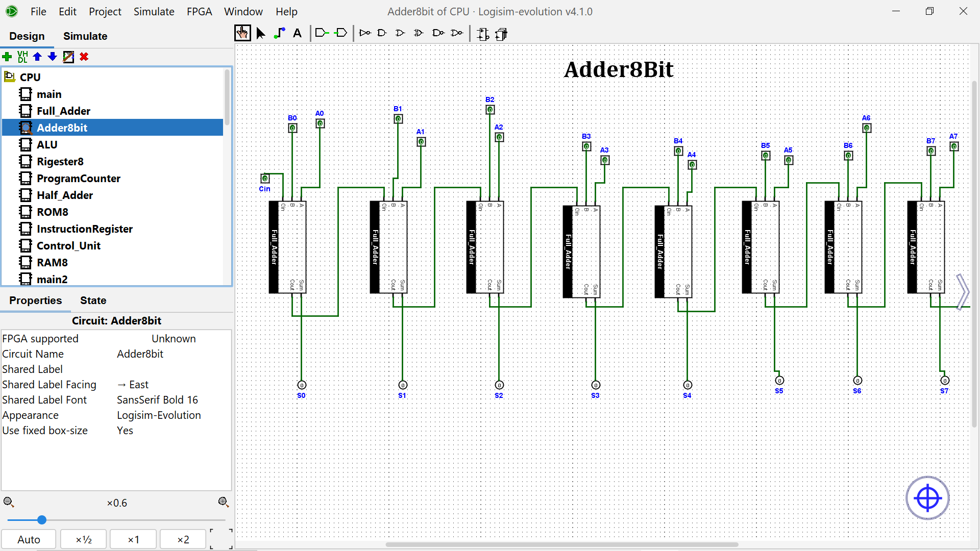This screenshot has width=980, height=551.
Task: Open the Window menu
Action: pos(243,11)
